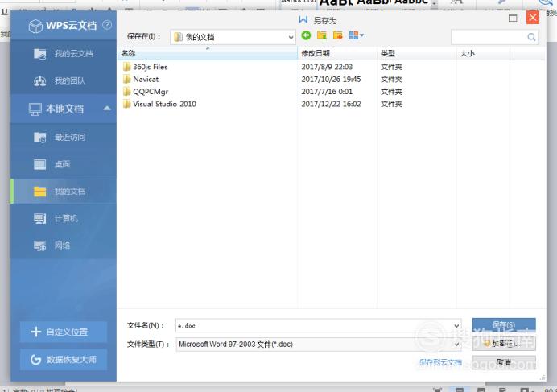Image resolution: width=557 pixels, height=392 pixels.
Task: Select 桌面 location
Action: click(x=64, y=164)
